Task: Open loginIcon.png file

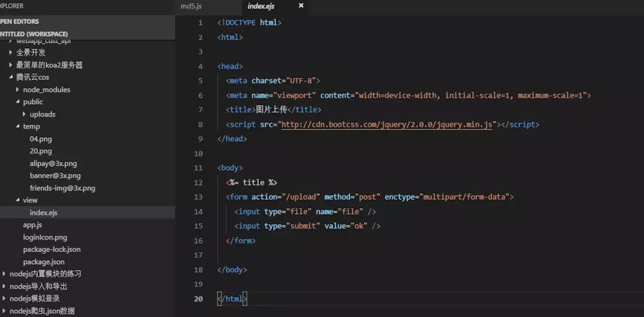Action: click(x=45, y=237)
